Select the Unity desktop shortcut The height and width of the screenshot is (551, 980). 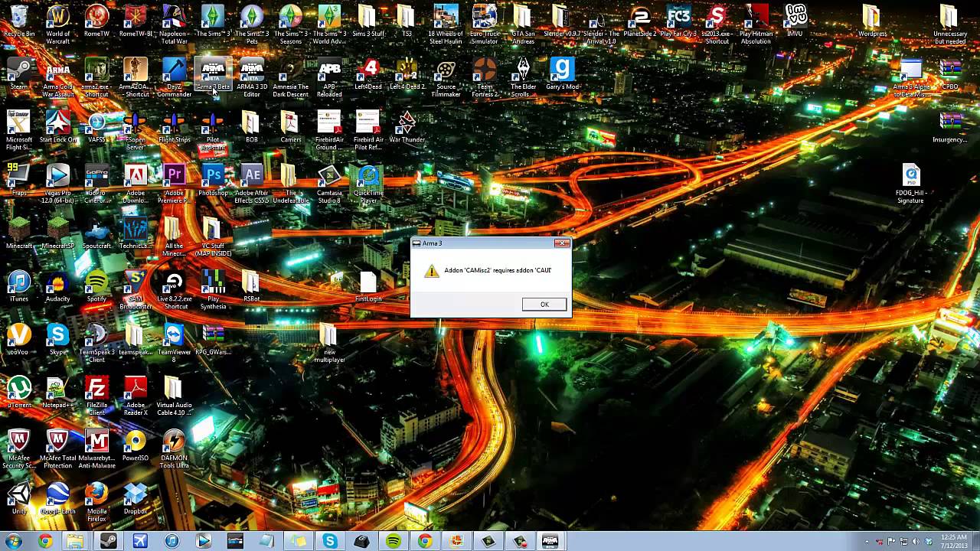19,497
